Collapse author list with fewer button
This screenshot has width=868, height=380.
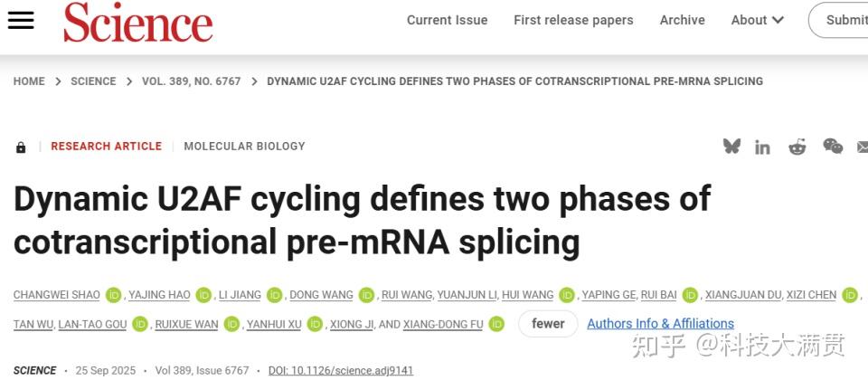pyautogui.click(x=548, y=324)
